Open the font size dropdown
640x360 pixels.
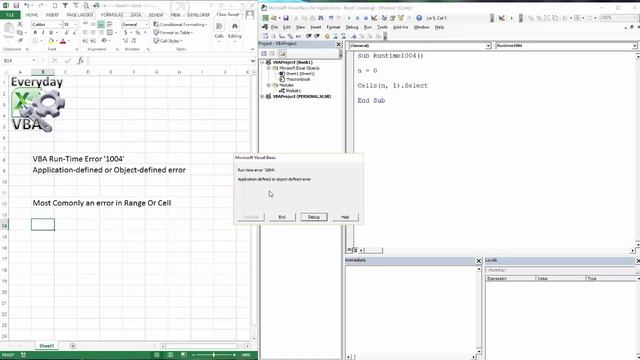tap(75, 24)
